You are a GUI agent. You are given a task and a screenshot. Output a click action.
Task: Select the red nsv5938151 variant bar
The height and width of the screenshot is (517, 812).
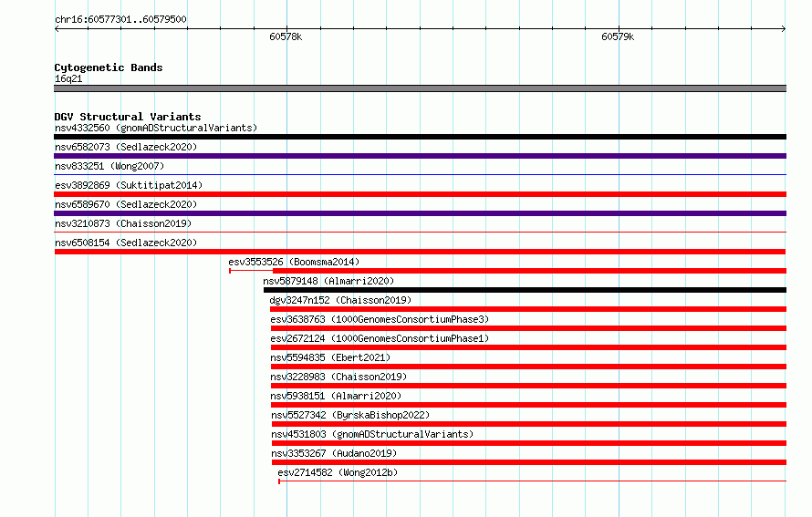tap(528, 405)
